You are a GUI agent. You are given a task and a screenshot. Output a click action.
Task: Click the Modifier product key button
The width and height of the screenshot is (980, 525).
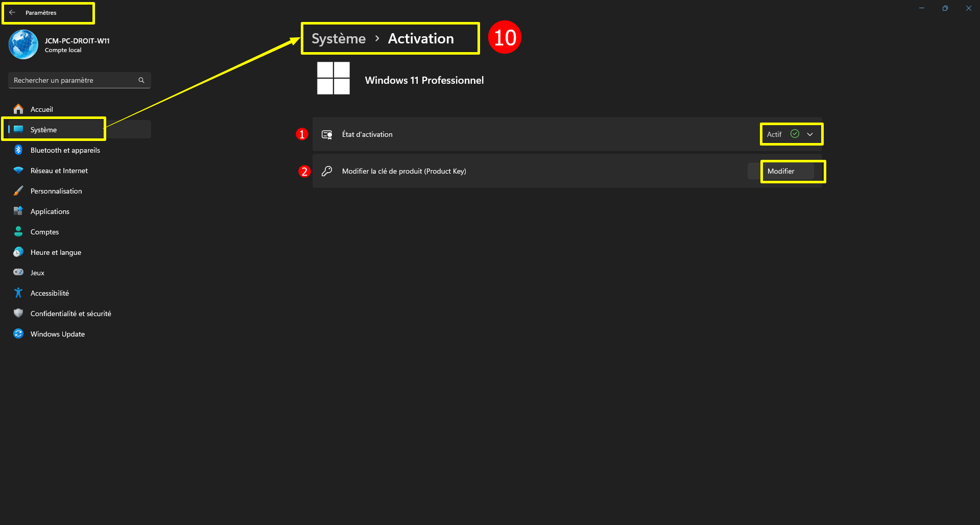[781, 171]
